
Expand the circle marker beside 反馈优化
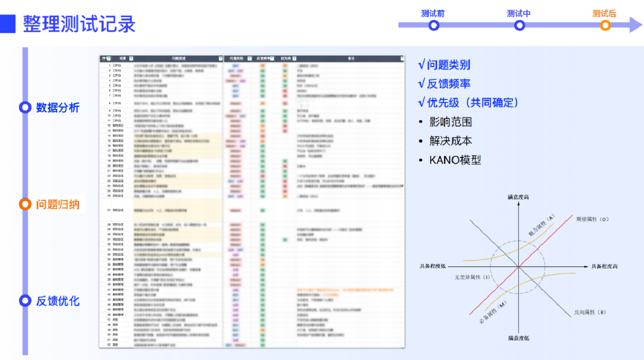coord(24,301)
